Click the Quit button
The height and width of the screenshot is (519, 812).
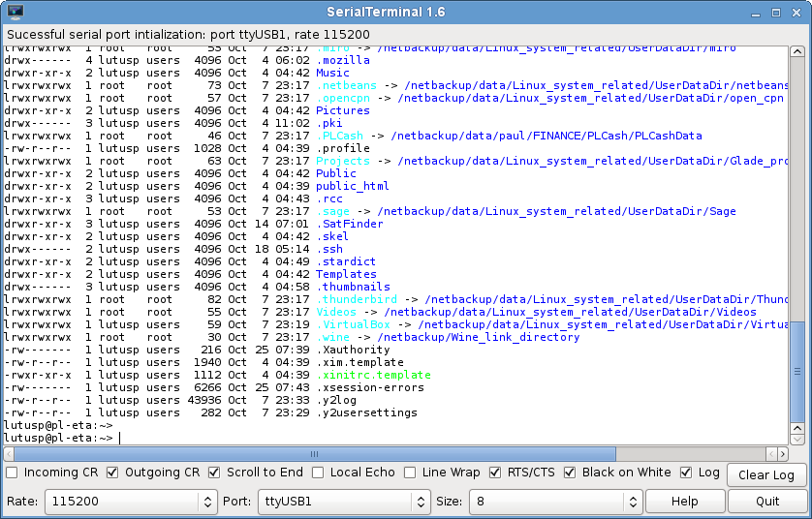pos(767,502)
